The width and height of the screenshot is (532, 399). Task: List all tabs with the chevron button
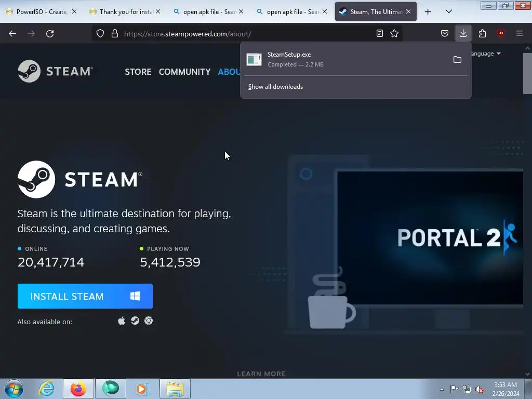pyautogui.click(x=448, y=12)
